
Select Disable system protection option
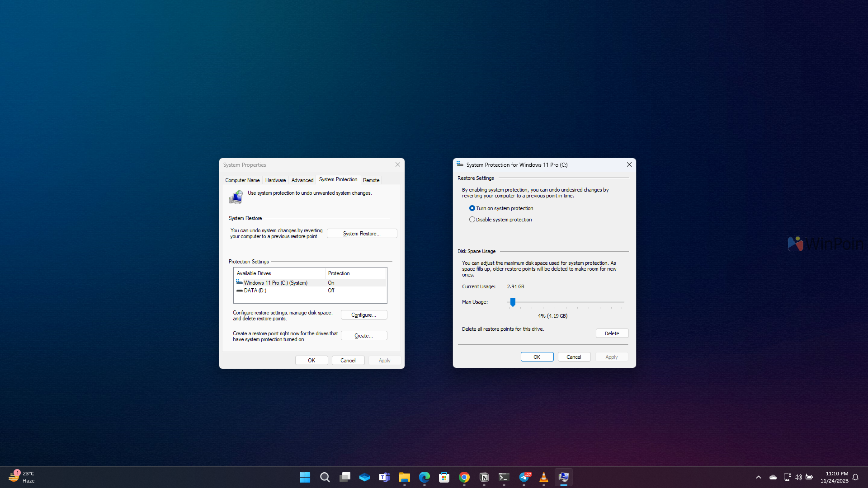472,220
